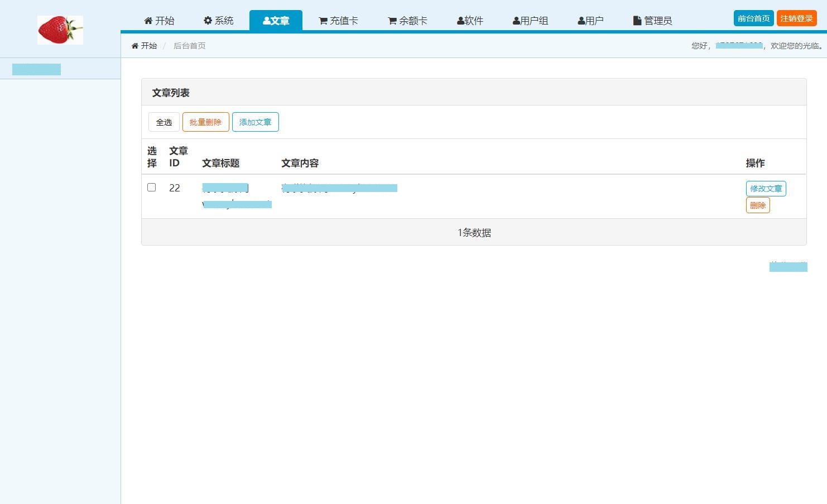Click the cart icon beside 充值卡
This screenshot has height=504, width=827.
coord(323,21)
